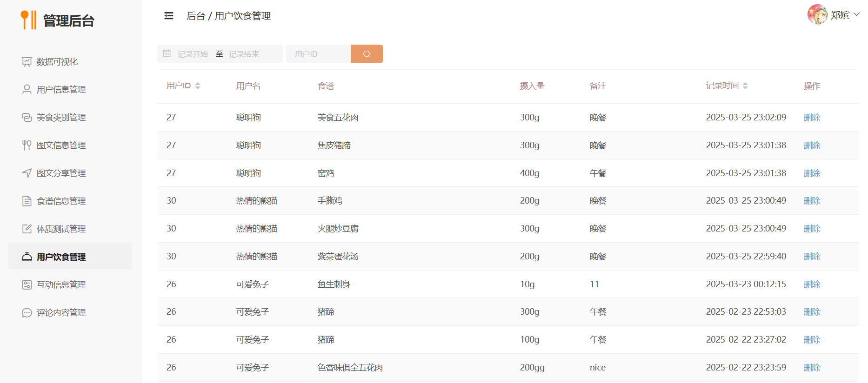Click the 用户信息管理 person icon

[x=27, y=90]
